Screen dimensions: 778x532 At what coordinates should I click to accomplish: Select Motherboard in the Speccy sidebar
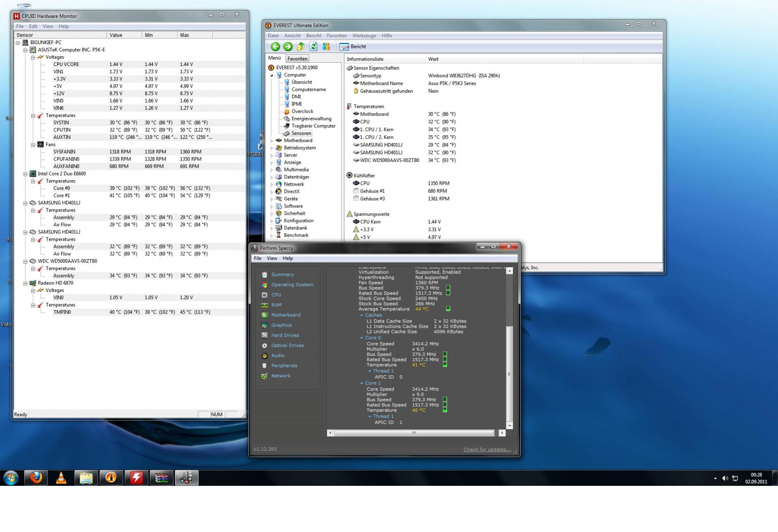tap(285, 315)
